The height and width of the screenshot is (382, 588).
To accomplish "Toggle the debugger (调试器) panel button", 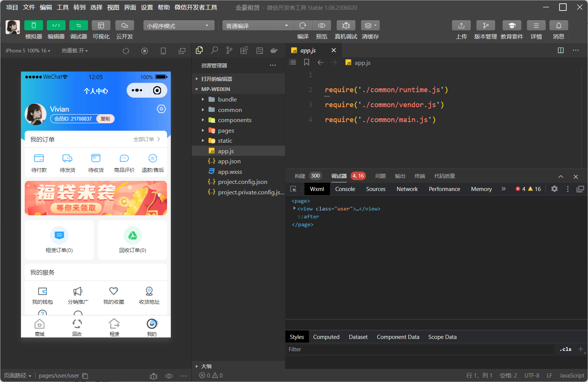I will [x=79, y=25].
